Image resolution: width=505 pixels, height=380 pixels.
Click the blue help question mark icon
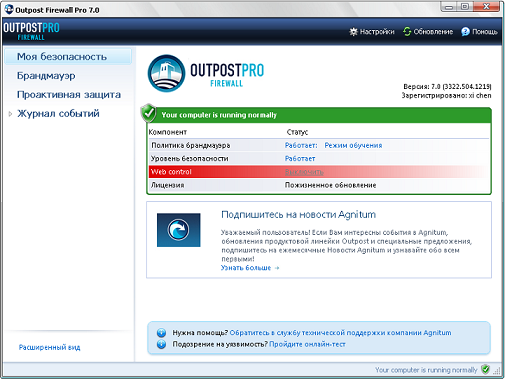click(465, 32)
